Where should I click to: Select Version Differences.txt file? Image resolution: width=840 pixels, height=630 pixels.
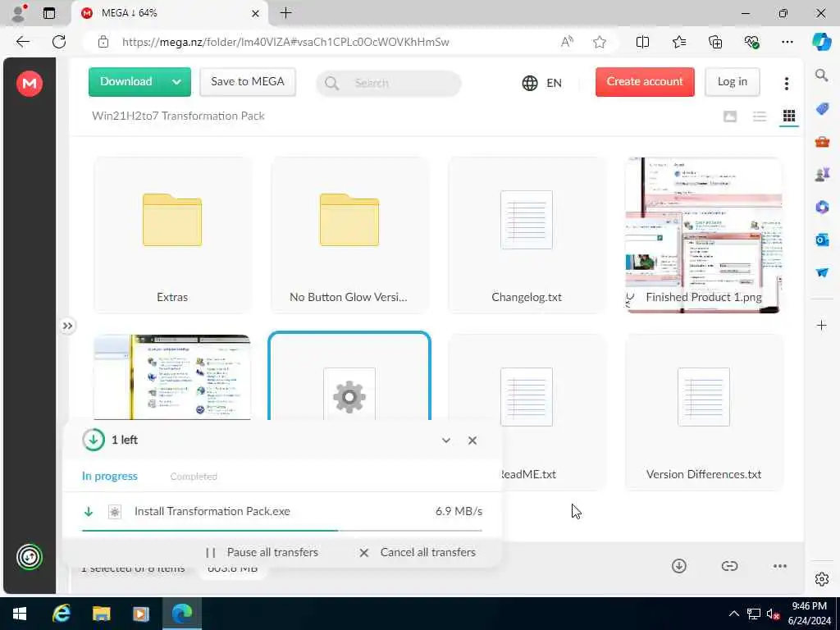703,412
